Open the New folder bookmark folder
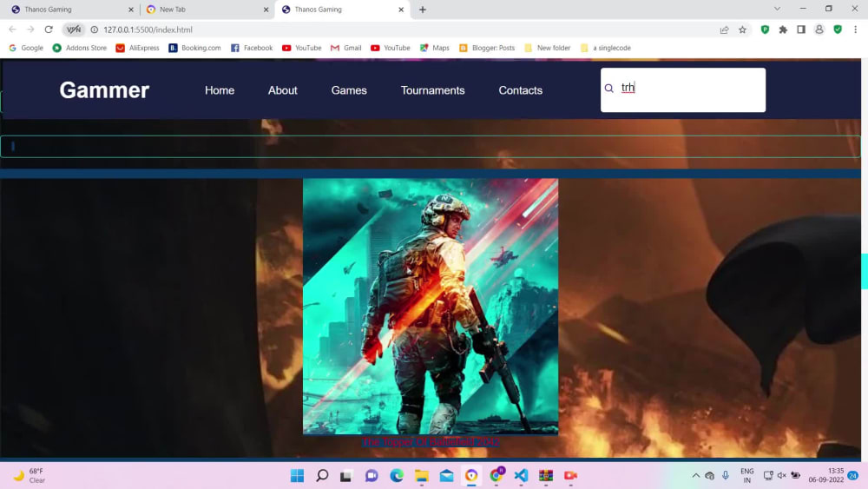The image size is (868, 489). [x=548, y=48]
